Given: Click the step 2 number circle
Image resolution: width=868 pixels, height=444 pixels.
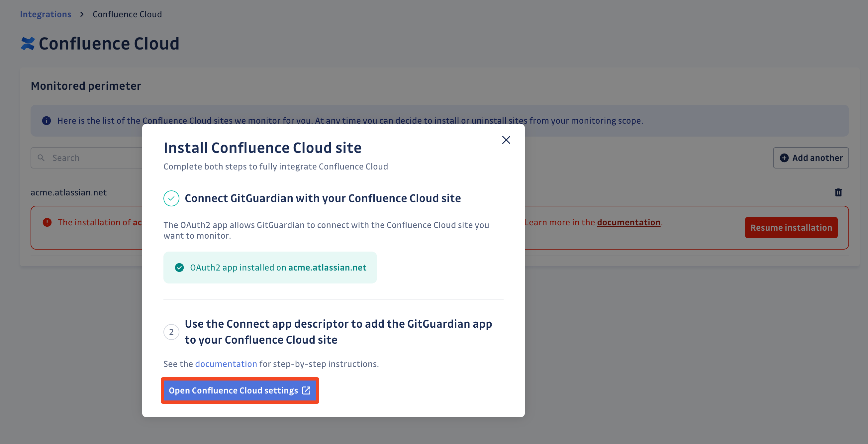Looking at the screenshot, I should click(x=171, y=332).
